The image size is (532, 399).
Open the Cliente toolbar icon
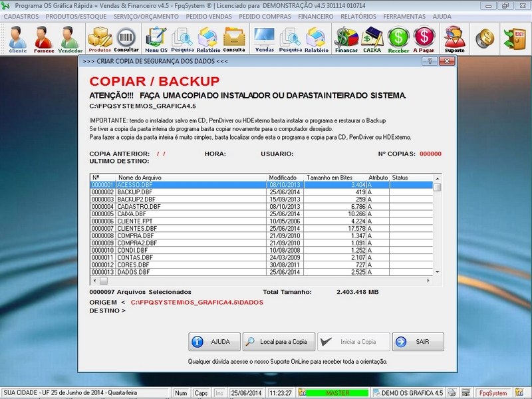click(x=18, y=39)
